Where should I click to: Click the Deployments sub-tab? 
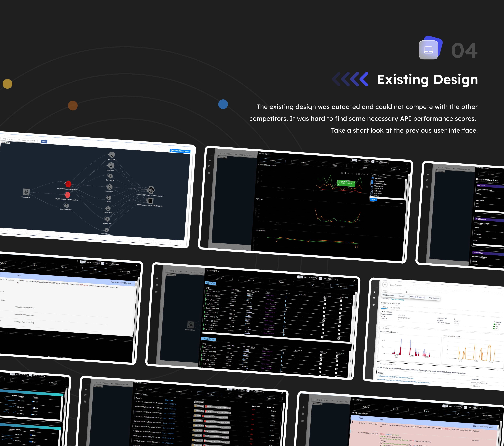[395, 308]
